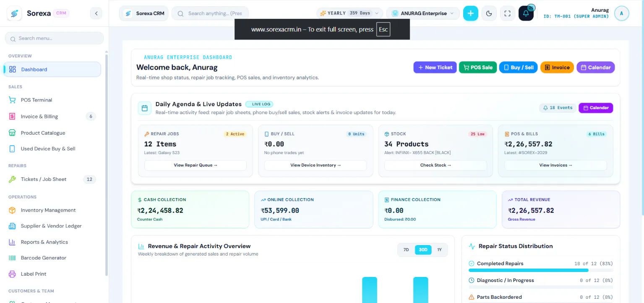Click the Search menu field

pyautogui.click(x=54, y=38)
